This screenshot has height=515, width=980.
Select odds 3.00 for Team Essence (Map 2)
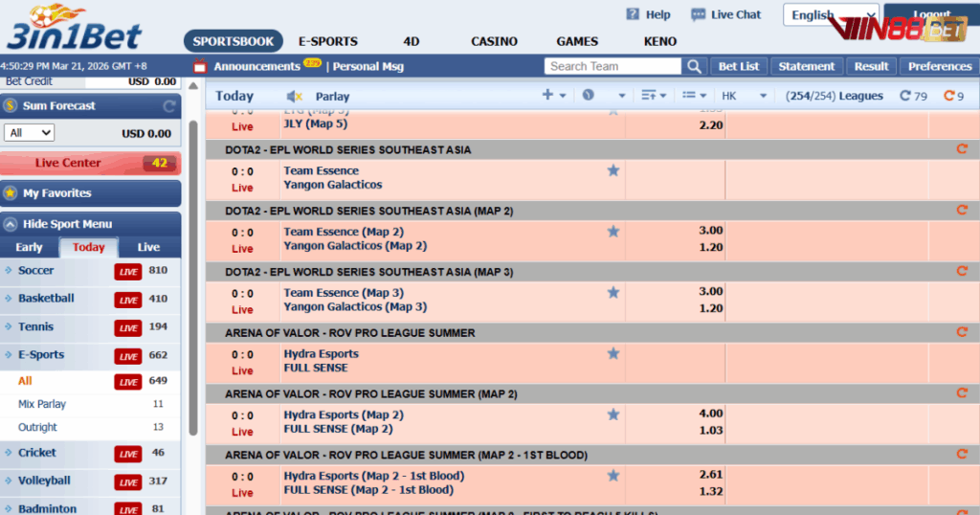point(711,231)
